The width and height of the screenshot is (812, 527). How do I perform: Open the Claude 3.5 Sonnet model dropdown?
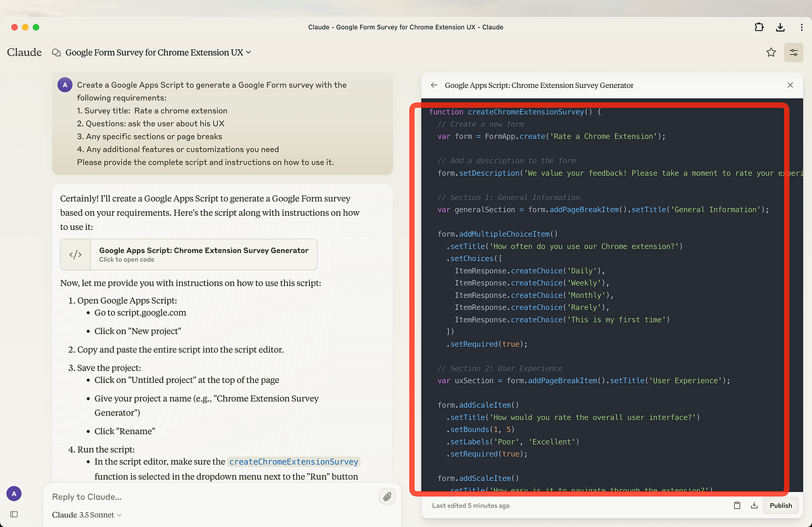[x=86, y=515]
